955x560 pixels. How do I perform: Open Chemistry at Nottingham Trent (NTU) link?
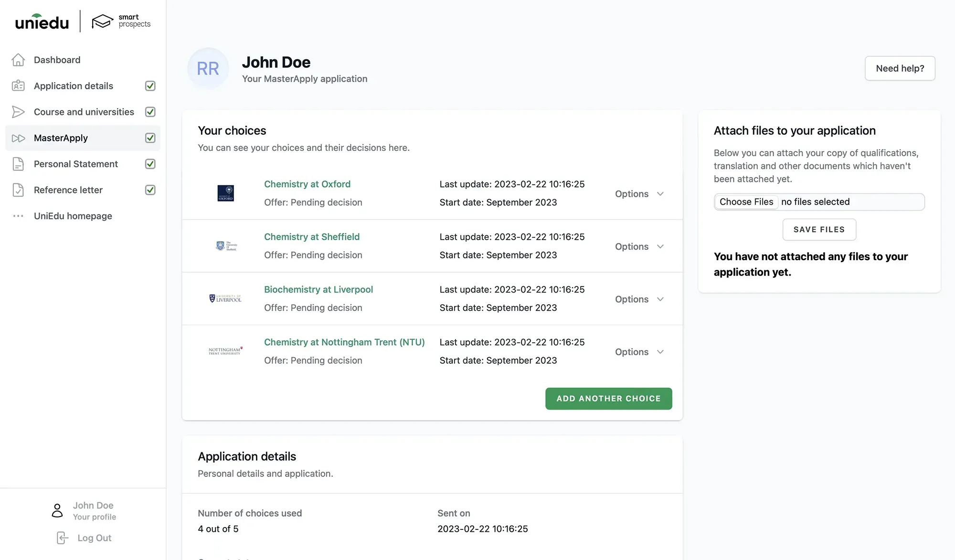(344, 342)
